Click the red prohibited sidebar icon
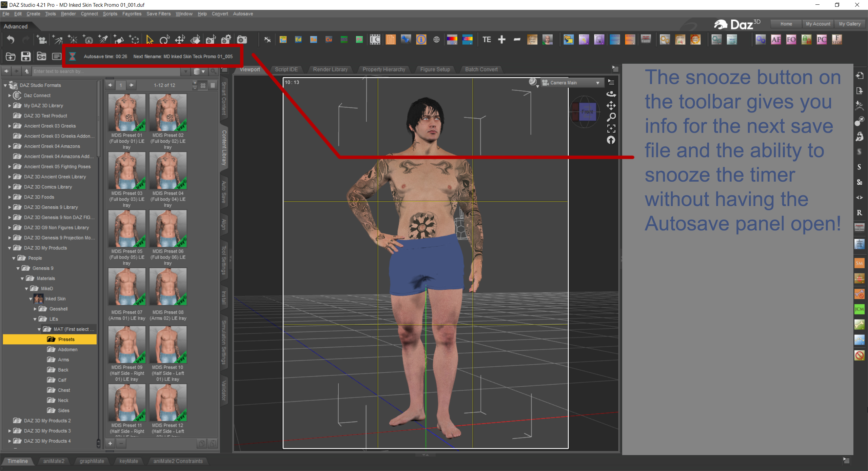The height and width of the screenshot is (471, 868). tap(859, 355)
